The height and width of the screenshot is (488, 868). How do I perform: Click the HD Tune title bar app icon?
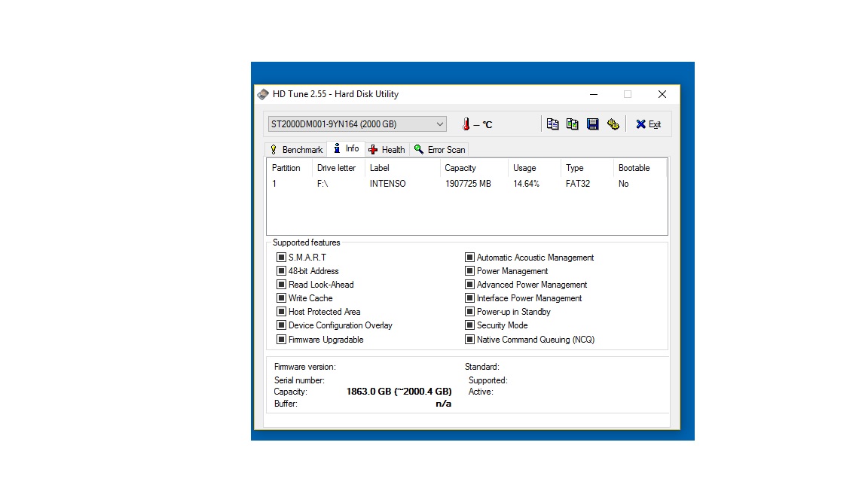(263, 94)
